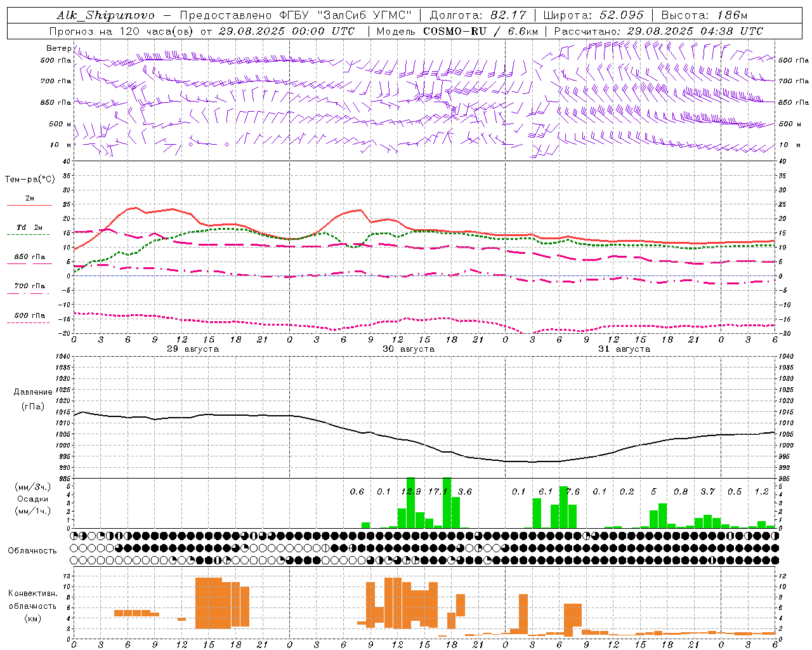
Task: Click the 17.1 precipitation value
Action: [438, 492]
